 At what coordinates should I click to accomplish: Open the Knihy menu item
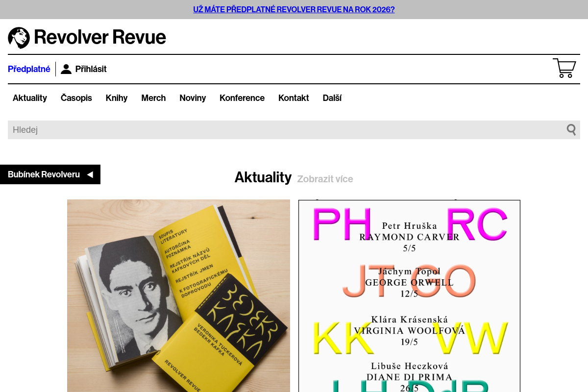point(117,98)
